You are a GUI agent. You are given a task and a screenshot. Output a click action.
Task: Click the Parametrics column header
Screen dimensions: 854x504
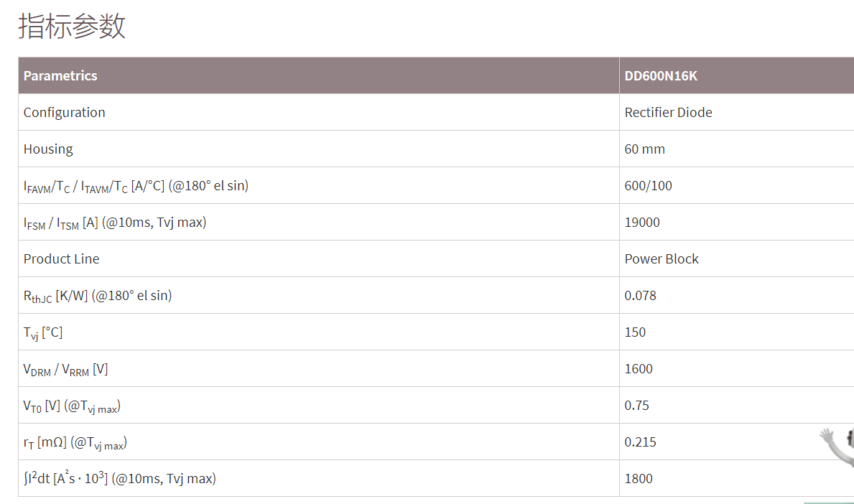pyautogui.click(x=60, y=75)
